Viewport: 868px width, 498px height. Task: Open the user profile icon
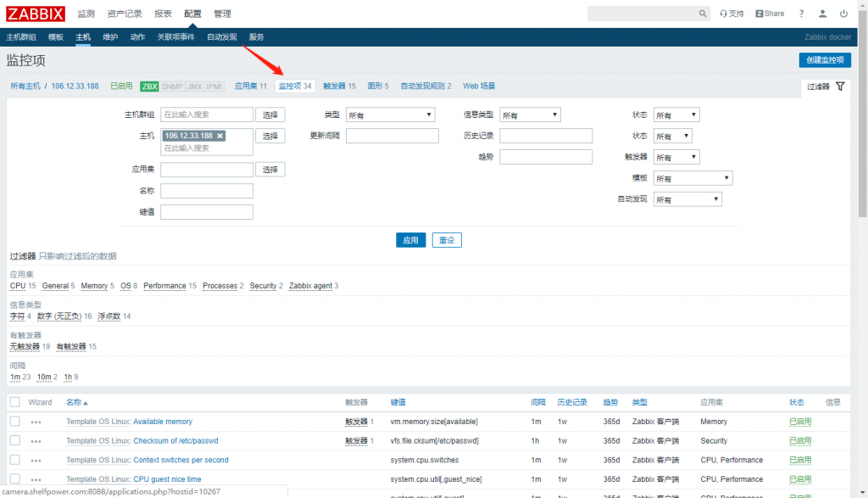822,14
